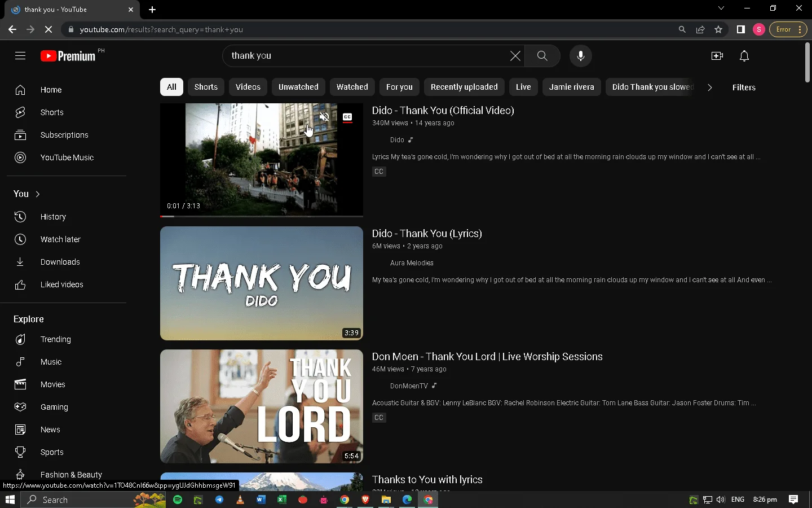812x508 pixels.
Task: Open the Error Chrome menu button
Action: (x=788, y=29)
